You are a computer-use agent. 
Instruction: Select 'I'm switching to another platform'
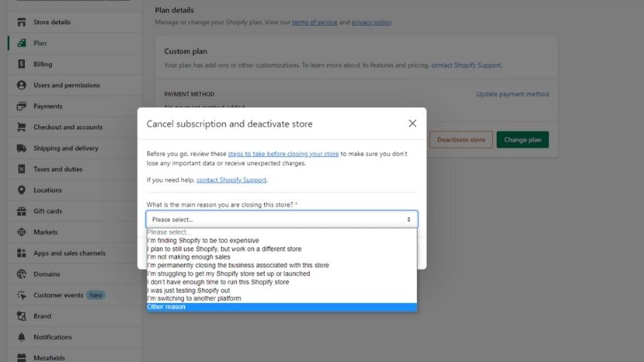click(x=282, y=299)
